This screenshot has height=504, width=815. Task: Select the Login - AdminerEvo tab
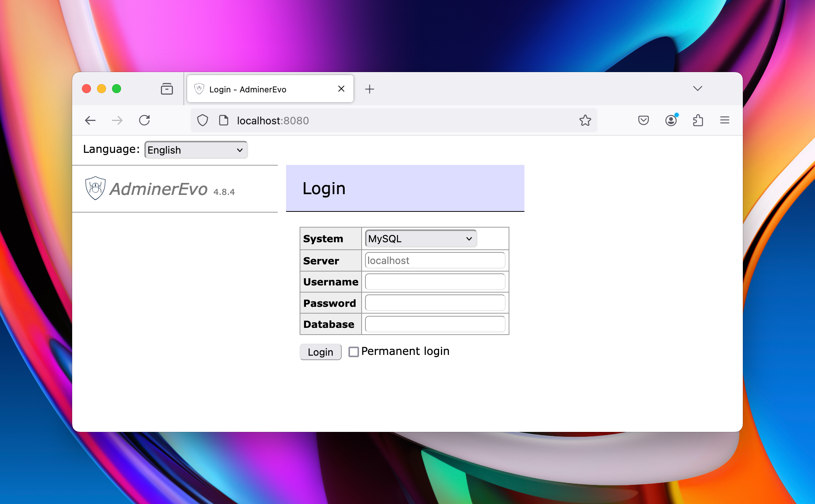click(263, 89)
